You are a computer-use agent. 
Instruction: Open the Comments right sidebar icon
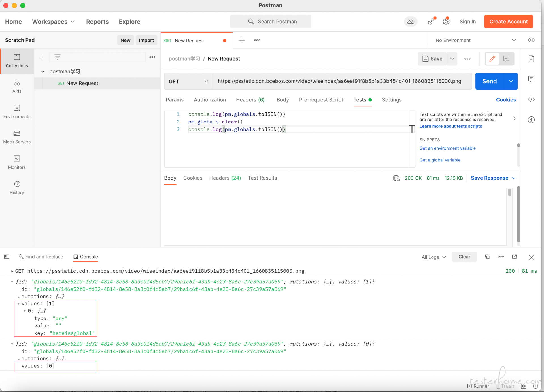(531, 79)
